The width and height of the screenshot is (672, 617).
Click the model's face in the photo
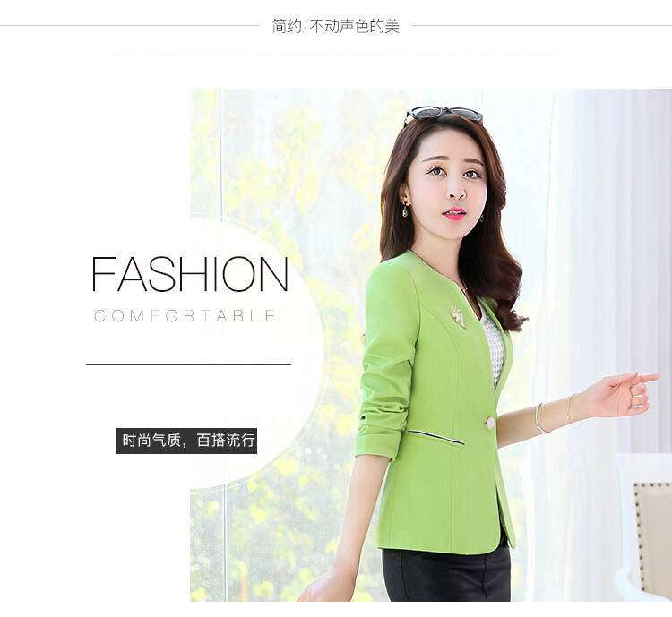(450, 189)
